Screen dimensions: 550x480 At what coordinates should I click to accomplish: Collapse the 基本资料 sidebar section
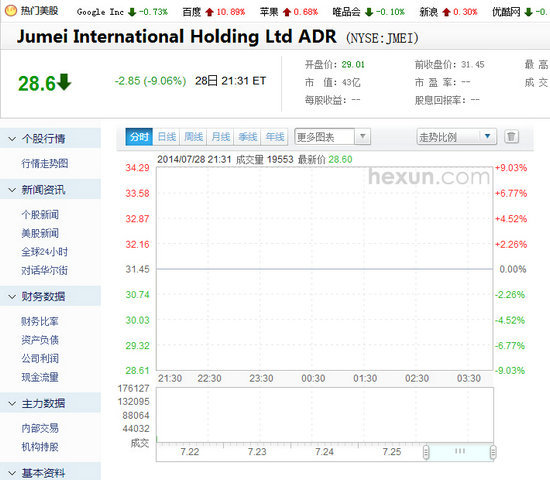[12, 473]
